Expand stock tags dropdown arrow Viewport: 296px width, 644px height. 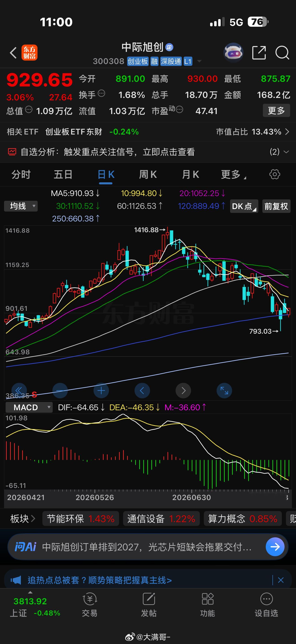199,61
